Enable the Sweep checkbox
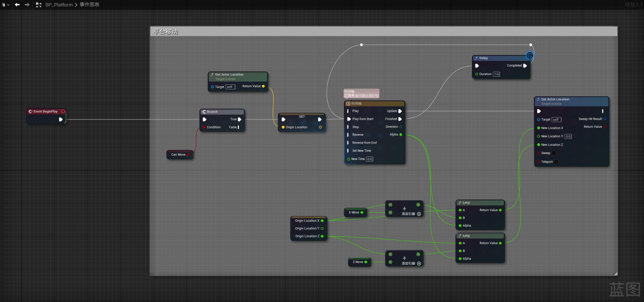 tap(554, 153)
